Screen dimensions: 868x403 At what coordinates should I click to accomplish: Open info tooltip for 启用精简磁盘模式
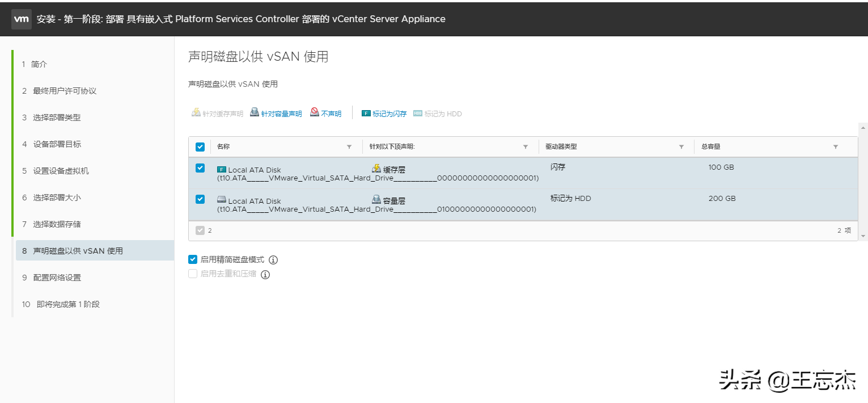(x=273, y=260)
